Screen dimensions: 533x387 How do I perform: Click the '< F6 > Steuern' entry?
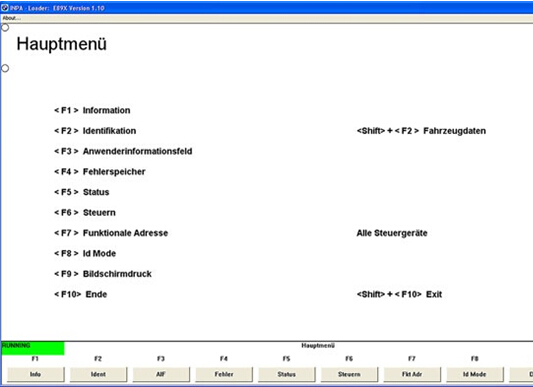(85, 213)
